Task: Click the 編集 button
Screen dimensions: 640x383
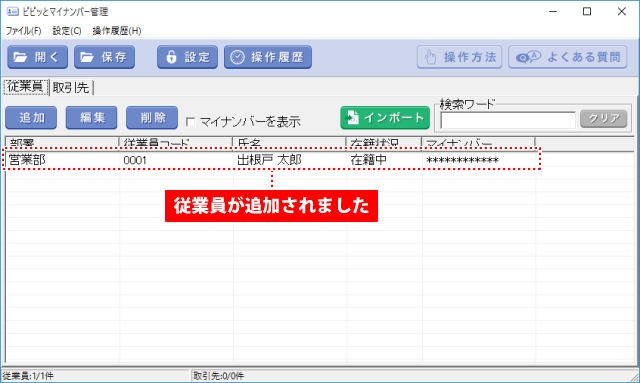Action: [91, 118]
